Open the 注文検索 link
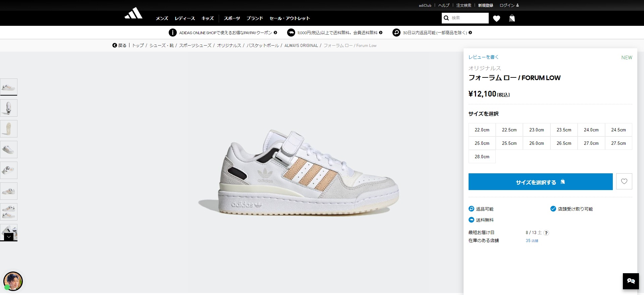 464,5
